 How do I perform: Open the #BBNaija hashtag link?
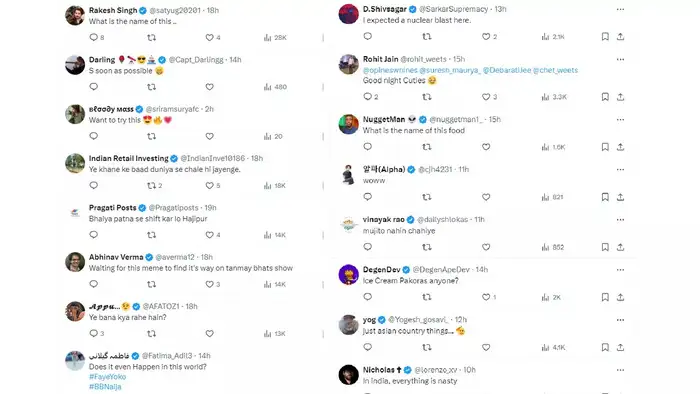pyautogui.click(x=105, y=386)
